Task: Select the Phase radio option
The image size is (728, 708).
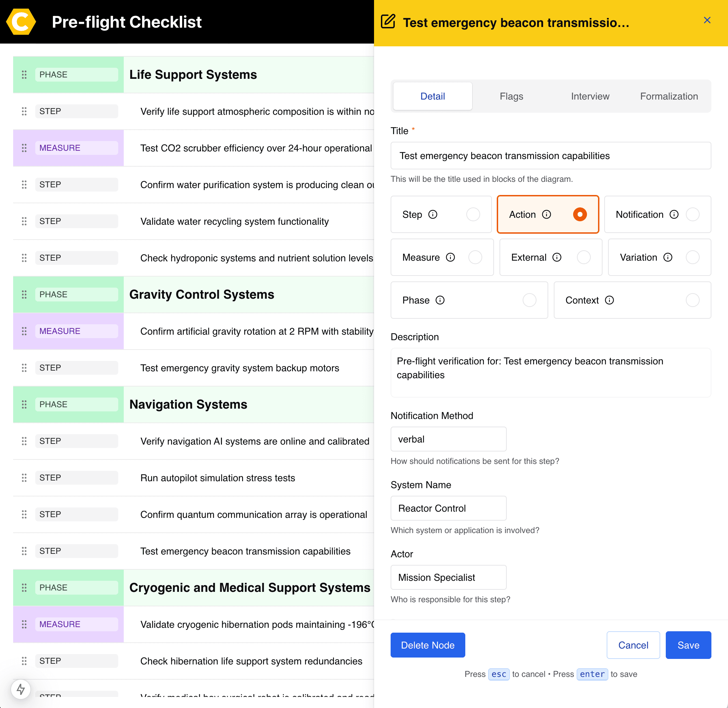Action: tap(529, 300)
